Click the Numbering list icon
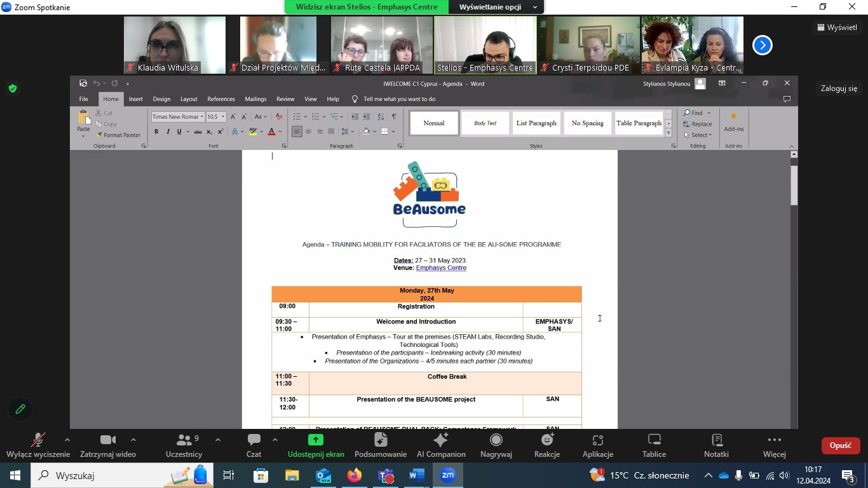868x488 pixels. pos(316,116)
